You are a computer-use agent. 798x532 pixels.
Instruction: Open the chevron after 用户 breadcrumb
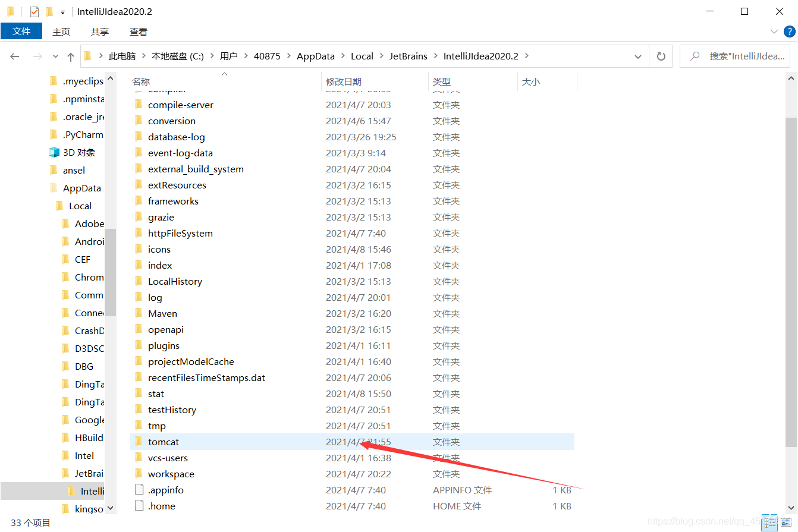click(x=245, y=56)
